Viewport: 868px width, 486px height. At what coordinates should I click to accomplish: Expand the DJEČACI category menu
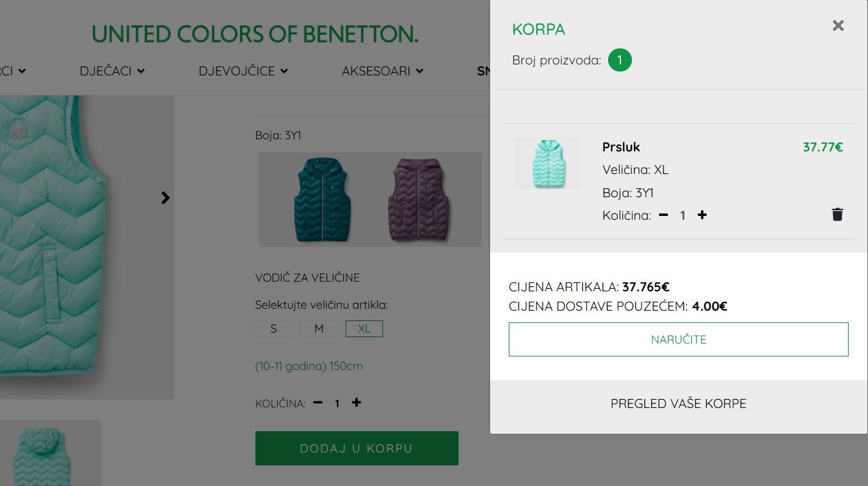tap(112, 71)
